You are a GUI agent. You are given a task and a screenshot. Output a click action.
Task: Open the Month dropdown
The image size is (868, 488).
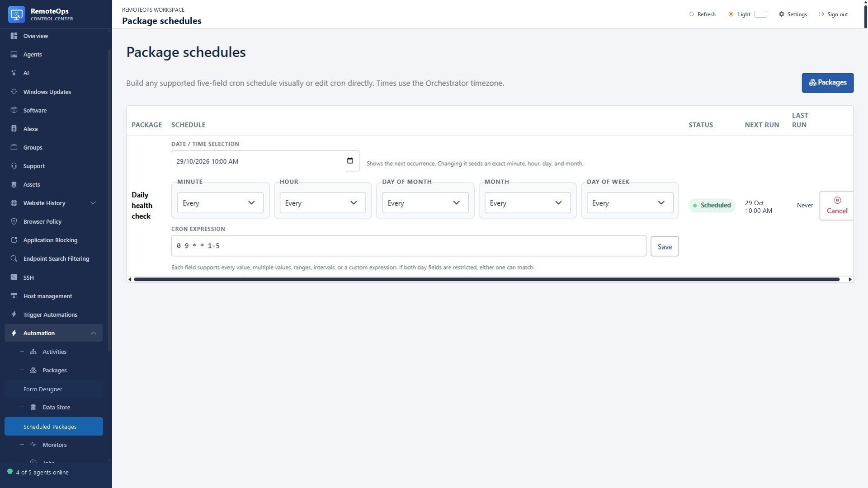pos(528,203)
